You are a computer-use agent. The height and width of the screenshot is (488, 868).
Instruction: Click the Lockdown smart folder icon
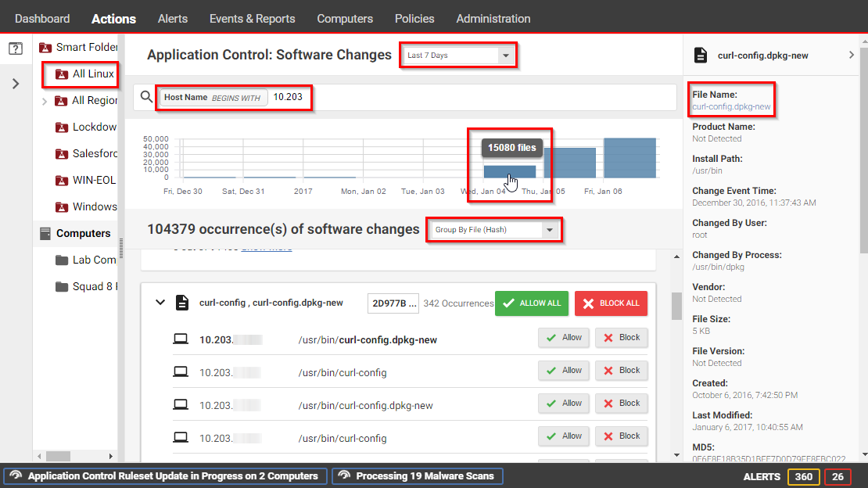(x=61, y=127)
